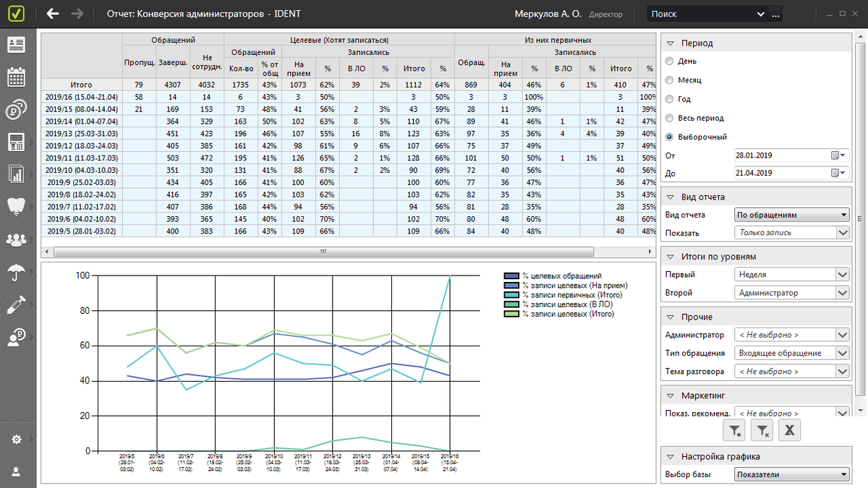The height and width of the screenshot is (488, 868).
Task: Clear filter with the funnel X button
Action: pos(762,430)
